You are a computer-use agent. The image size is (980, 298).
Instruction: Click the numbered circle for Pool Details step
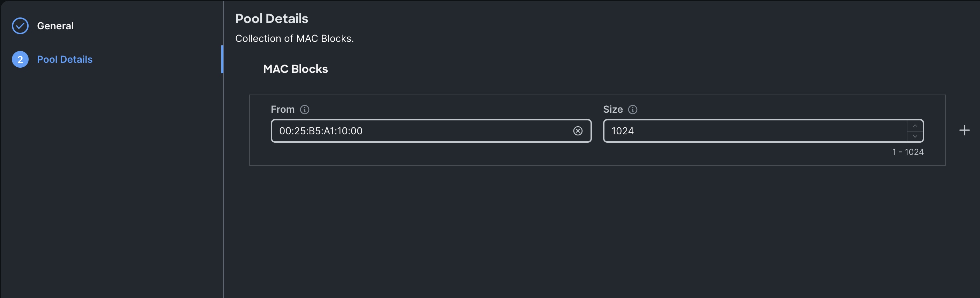click(x=20, y=59)
